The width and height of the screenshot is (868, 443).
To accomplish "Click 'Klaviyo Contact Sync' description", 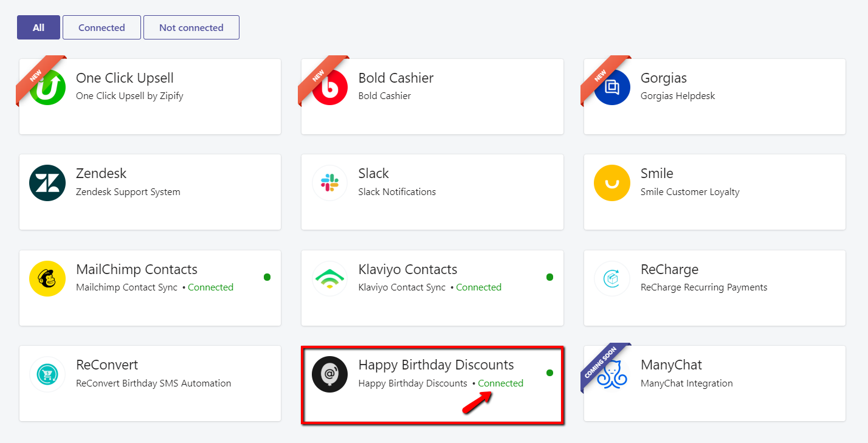I will tap(402, 287).
